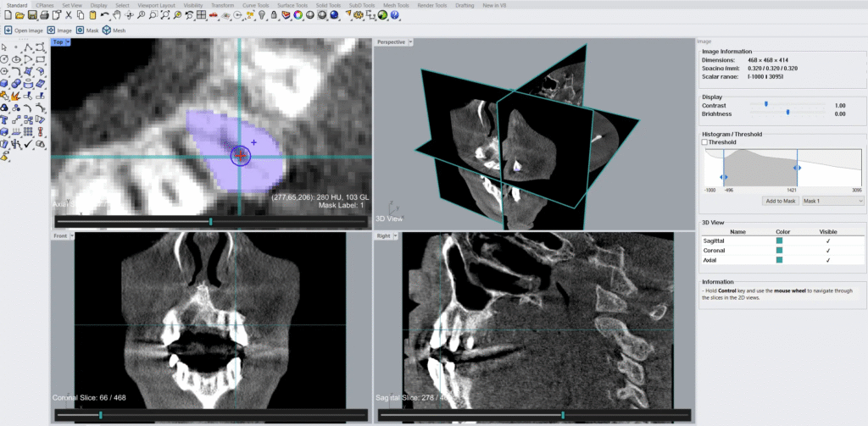Open the Perspective viewport dropdown arrow

tap(410, 41)
